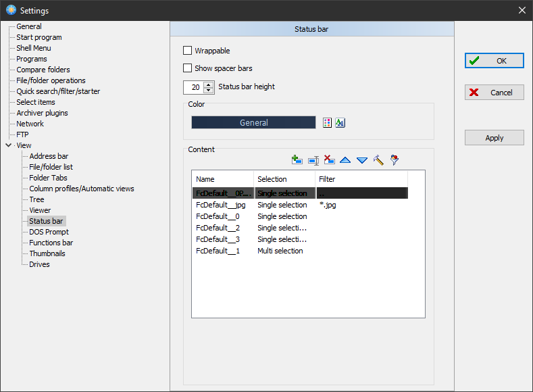The height and width of the screenshot is (392, 533).
Task: Click the General color swatch bar
Action: 253,122
